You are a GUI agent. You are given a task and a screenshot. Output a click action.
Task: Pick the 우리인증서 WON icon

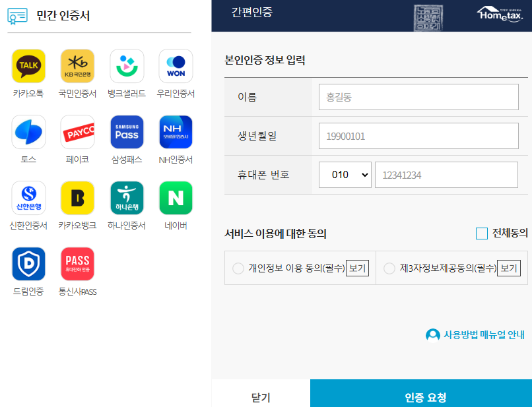(x=176, y=66)
